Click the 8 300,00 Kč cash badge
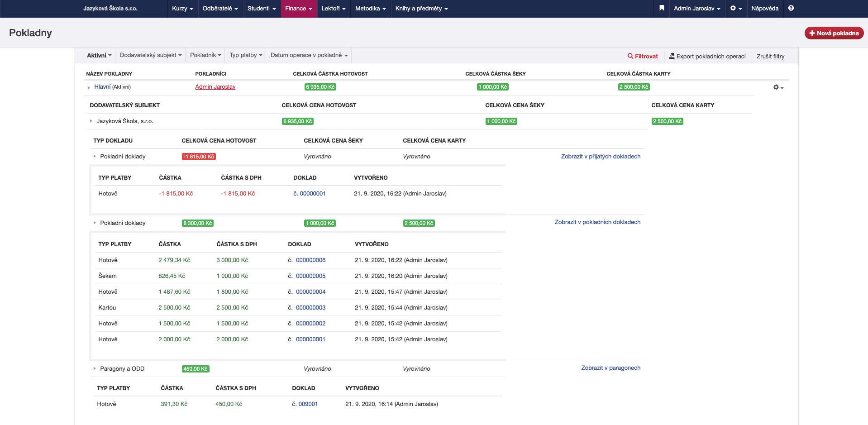 [198, 223]
